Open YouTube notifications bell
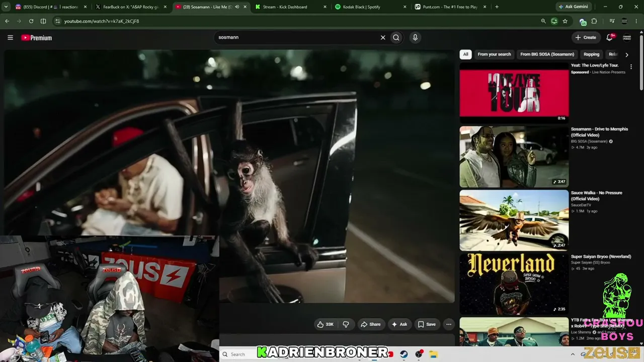This screenshot has width=644, height=362. pos(610,37)
